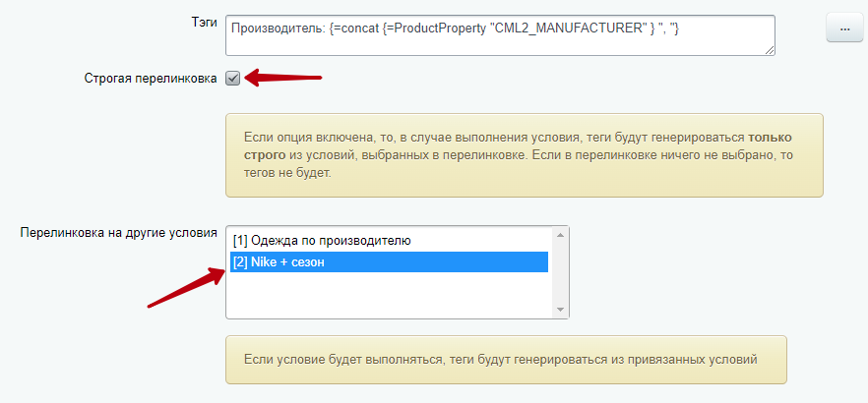The height and width of the screenshot is (403, 868).
Task: Click inside the Тэги text area
Action: [500, 35]
